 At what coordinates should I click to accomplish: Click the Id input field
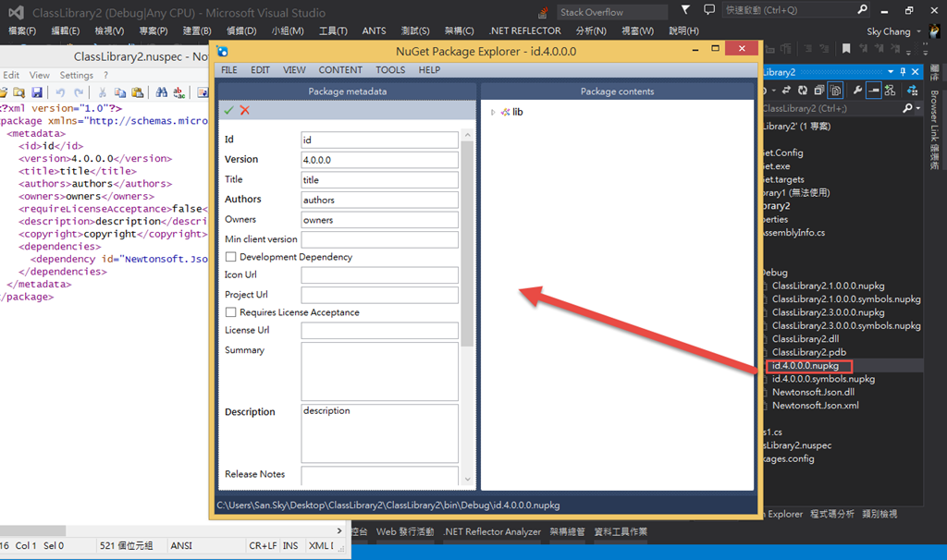tap(379, 140)
